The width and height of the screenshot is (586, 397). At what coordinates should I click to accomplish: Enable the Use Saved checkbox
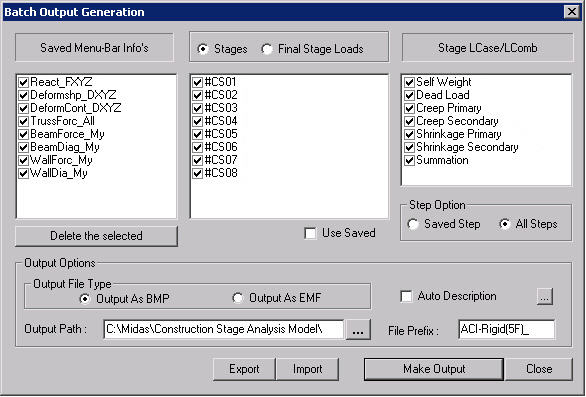pos(310,233)
